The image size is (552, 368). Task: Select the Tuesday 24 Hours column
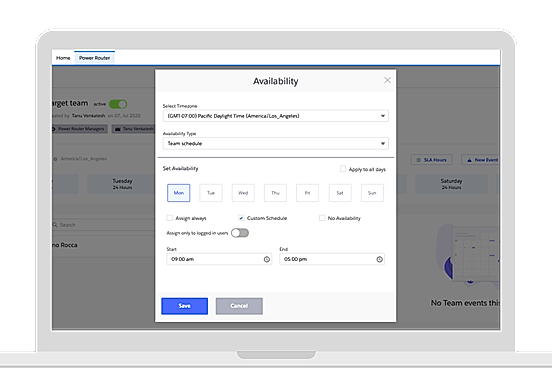pos(122,184)
